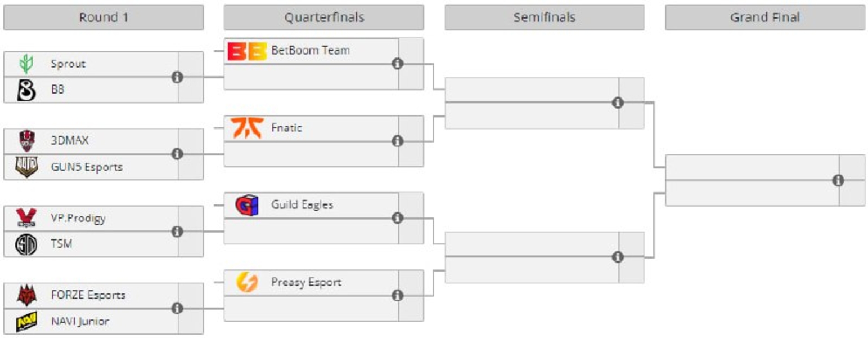
Task: Select the Round 1 column header
Action: [x=104, y=17]
